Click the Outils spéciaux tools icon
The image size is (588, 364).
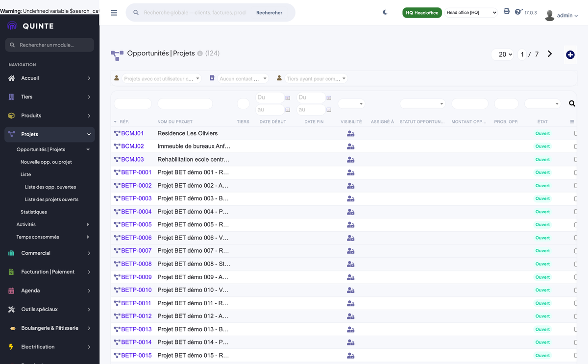point(11,309)
